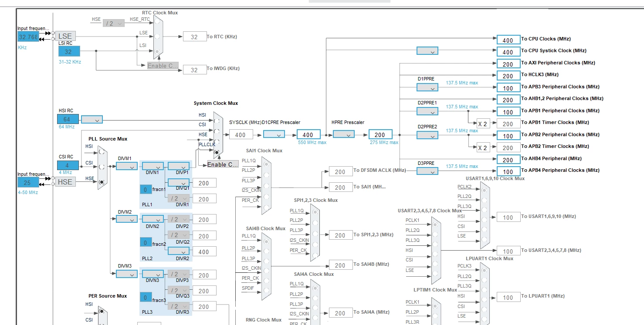The image size is (644, 325).
Task: Choose HSE in PLL Source Mux
Action: tap(102, 182)
